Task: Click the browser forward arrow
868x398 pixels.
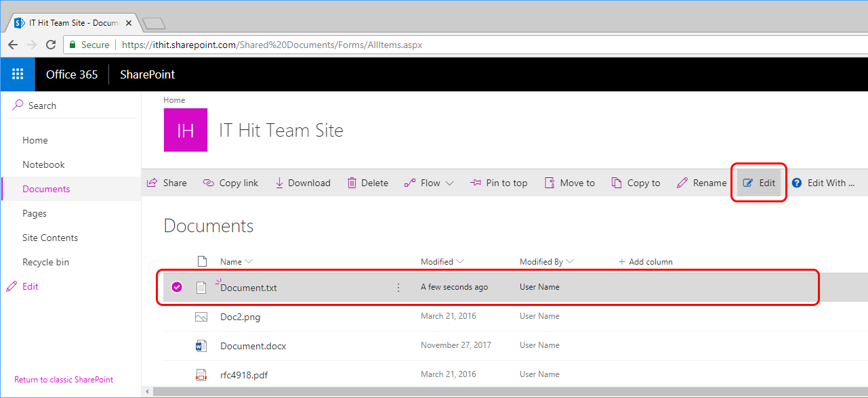Action: click(32, 45)
